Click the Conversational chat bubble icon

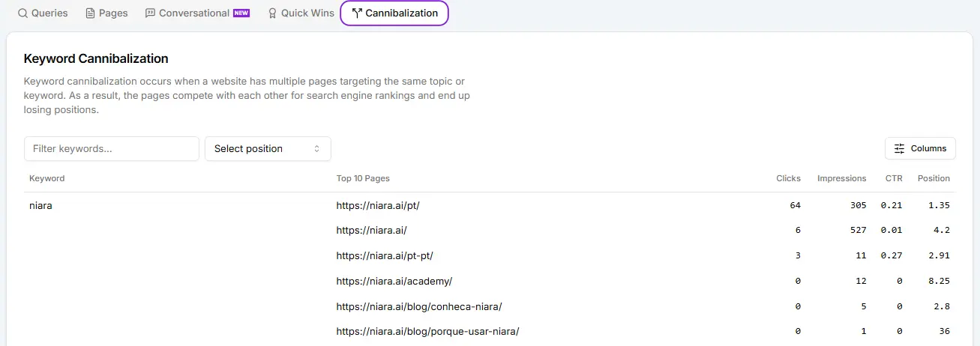151,13
